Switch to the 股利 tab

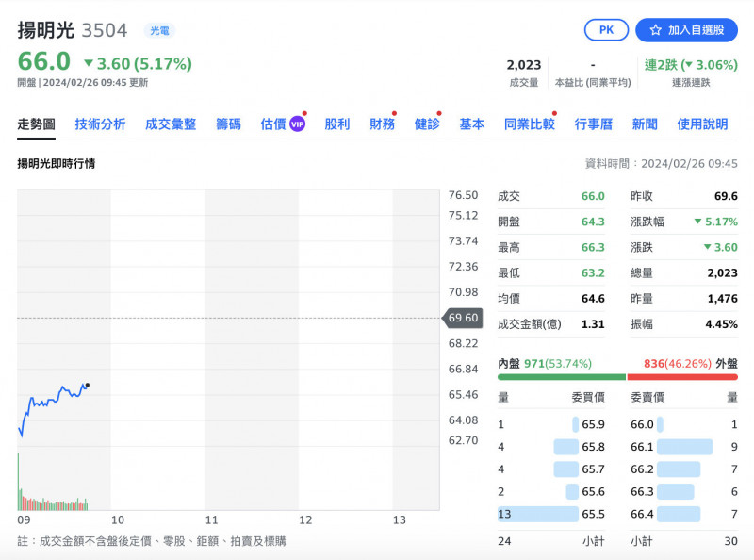pos(337,124)
